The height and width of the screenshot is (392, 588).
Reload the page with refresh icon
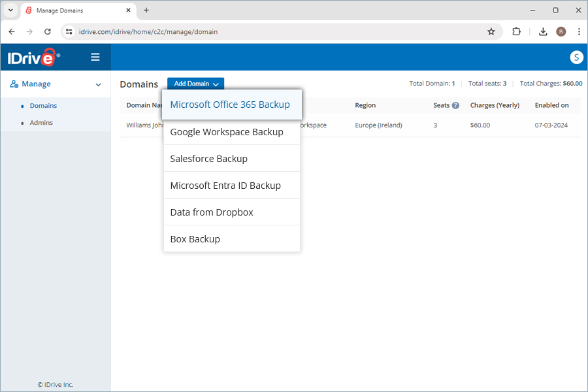[47, 31]
